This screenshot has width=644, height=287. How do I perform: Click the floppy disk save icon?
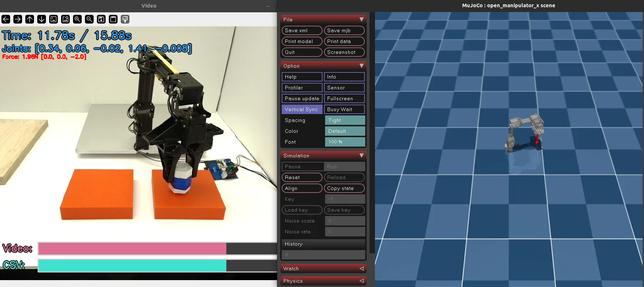click(101, 19)
